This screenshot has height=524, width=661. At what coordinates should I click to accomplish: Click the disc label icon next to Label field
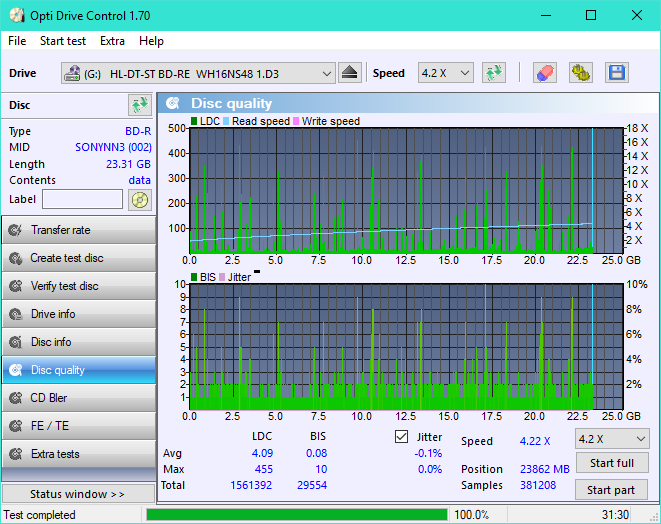click(x=140, y=200)
